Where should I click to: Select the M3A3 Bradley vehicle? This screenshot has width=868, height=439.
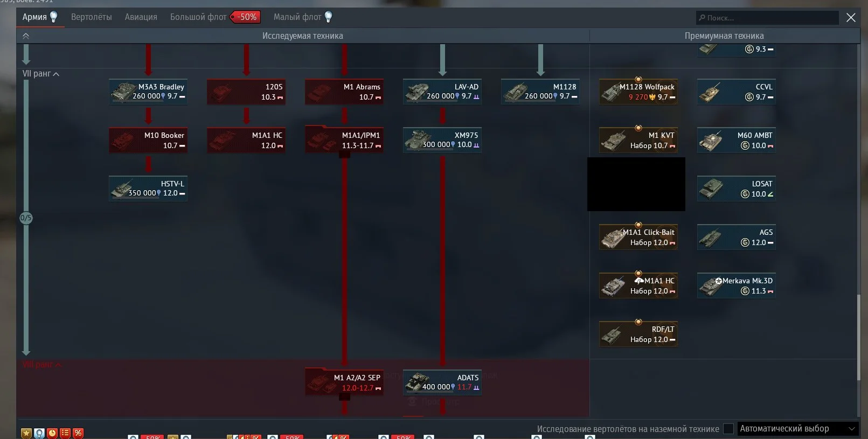point(148,92)
